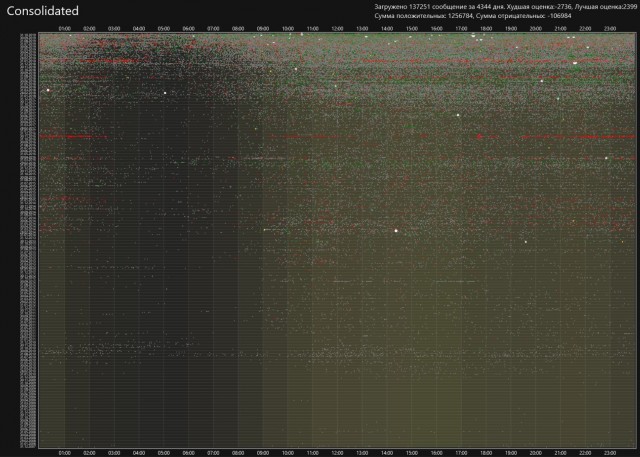Click the 11:00 label on the top axis

[x=313, y=29]
